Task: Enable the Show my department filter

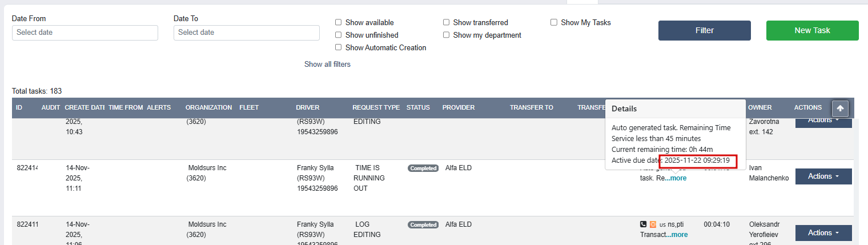Action: pos(447,35)
